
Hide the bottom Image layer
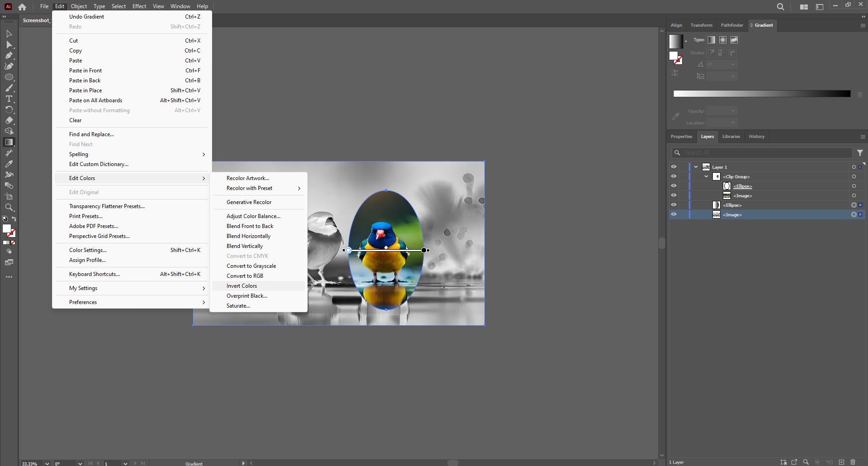pos(674,214)
